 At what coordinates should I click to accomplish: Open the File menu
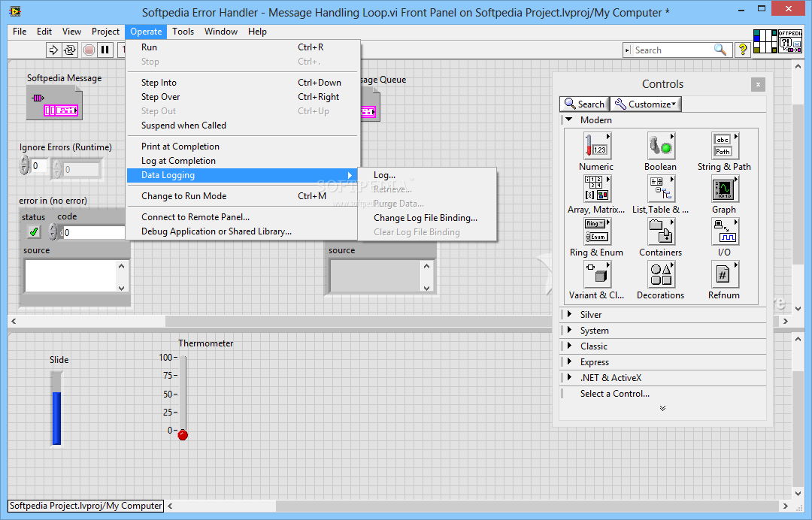(20, 32)
